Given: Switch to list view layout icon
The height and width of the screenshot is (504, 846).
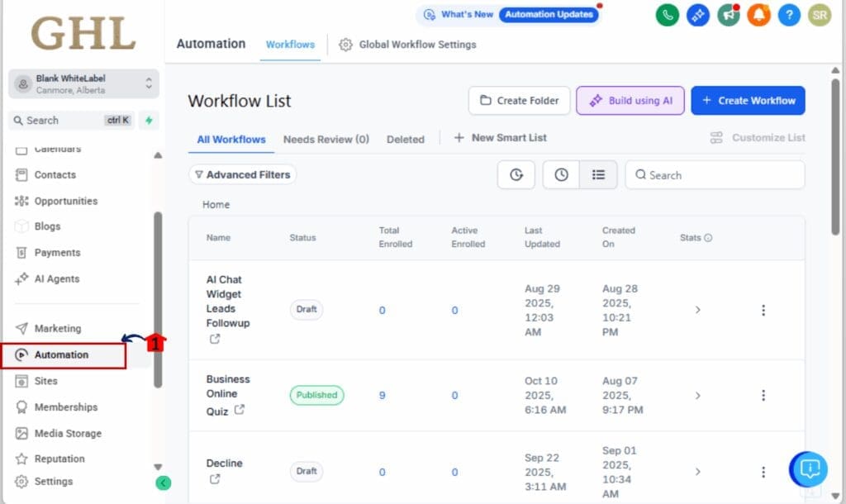Looking at the screenshot, I should pos(598,175).
